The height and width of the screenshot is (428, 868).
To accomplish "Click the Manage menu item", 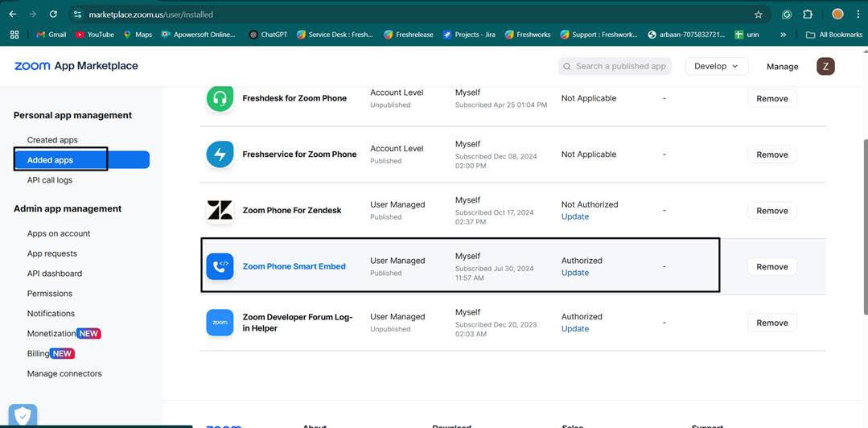I will pyautogui.click(x=782, y=67).
